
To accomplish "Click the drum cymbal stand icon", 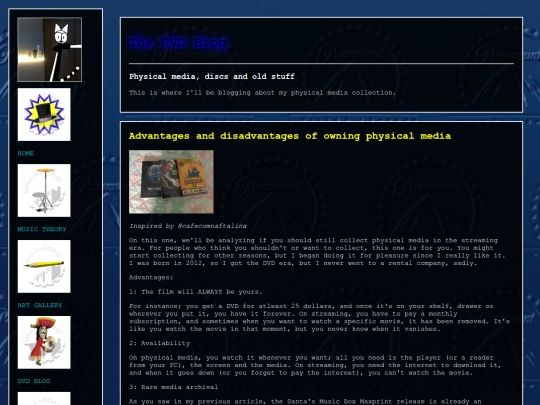I will 44,190.
